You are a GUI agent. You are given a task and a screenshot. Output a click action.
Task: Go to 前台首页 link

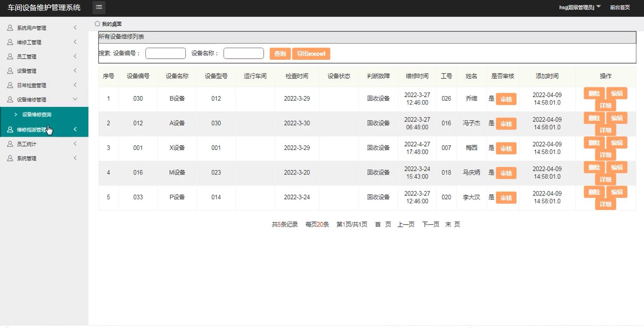tap(620, 7)
